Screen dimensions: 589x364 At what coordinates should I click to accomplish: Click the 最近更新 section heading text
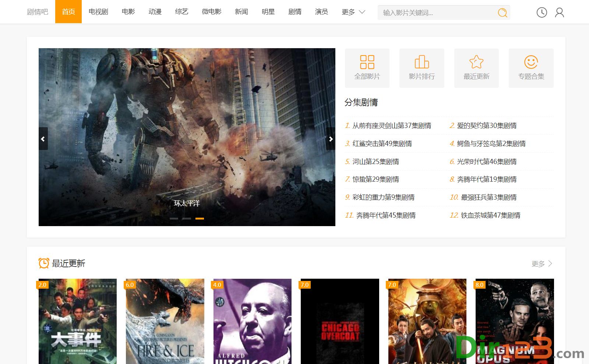pyautogui.click(x=68, y=263)
